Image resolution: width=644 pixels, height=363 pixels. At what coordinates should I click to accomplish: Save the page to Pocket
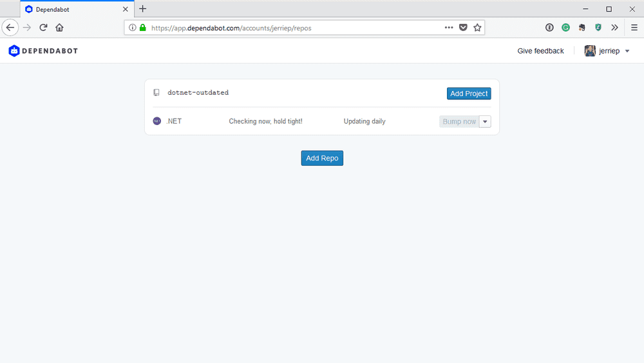point(463,28)
